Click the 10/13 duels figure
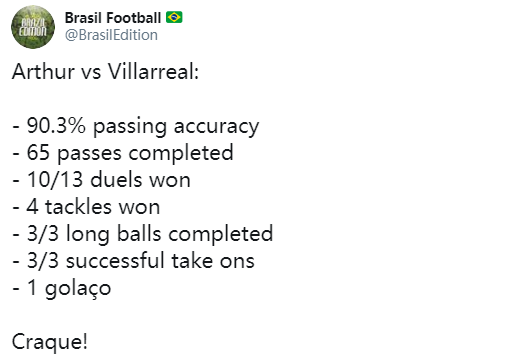The width and height of the screenshot is (506, 360). pyautogui.click(x=55, y=180)
